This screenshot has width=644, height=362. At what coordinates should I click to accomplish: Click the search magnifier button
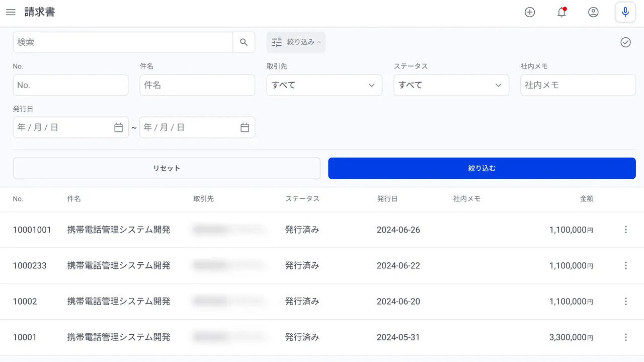[x=244, y=42]
